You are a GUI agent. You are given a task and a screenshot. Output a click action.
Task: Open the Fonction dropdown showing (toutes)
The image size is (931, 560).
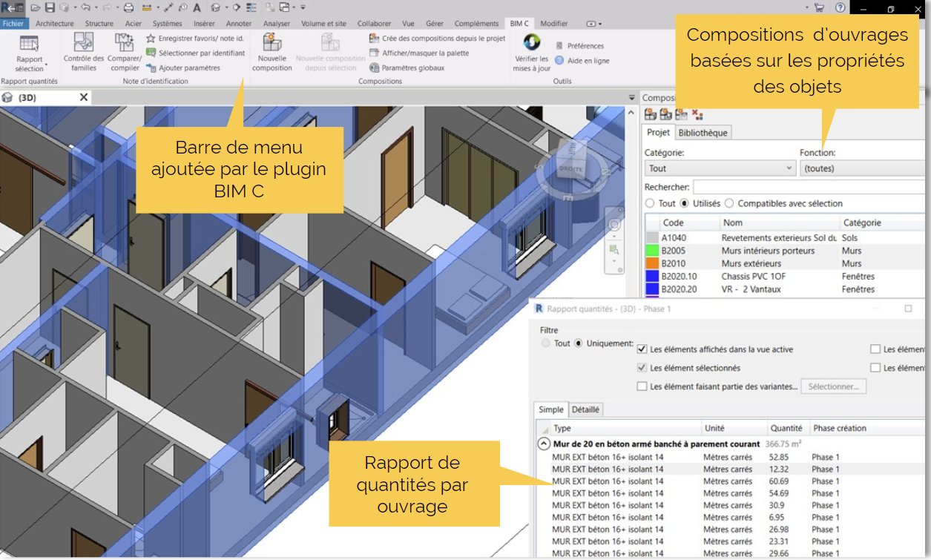pos(862,168)
